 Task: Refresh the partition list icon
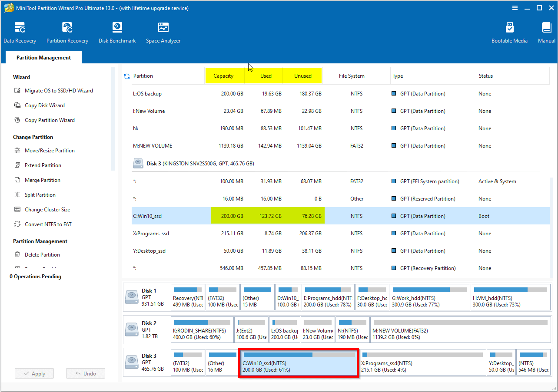127,76
